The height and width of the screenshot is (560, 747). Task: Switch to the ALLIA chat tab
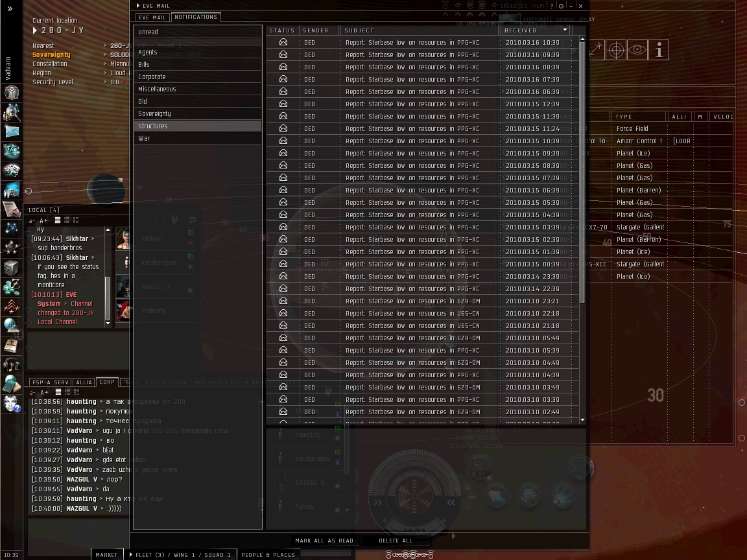(84, 382)
